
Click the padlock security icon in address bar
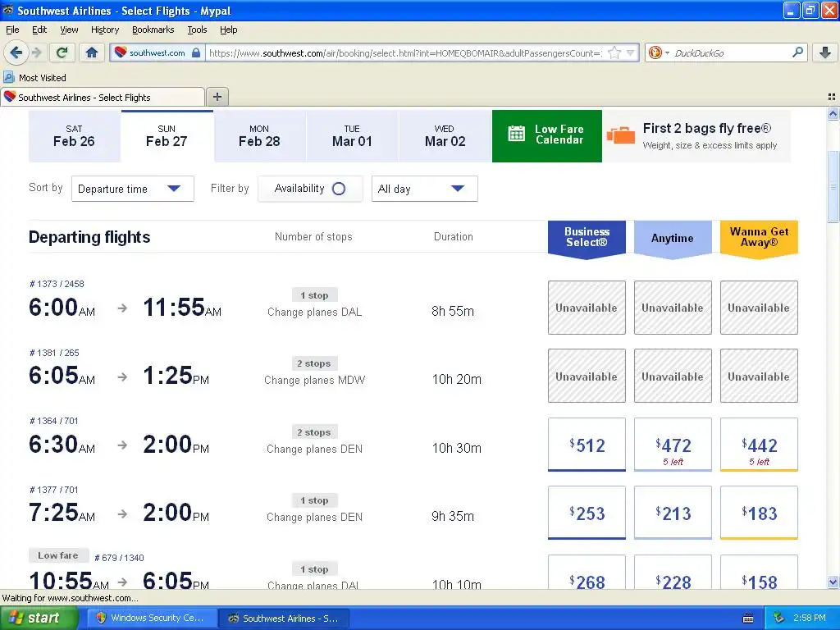pos(196,53)
